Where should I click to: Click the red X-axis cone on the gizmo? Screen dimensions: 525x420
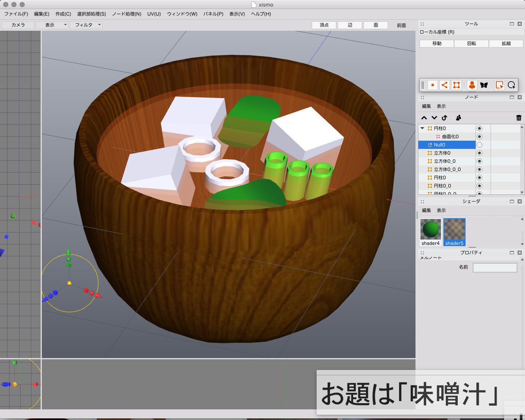[98, 296]
